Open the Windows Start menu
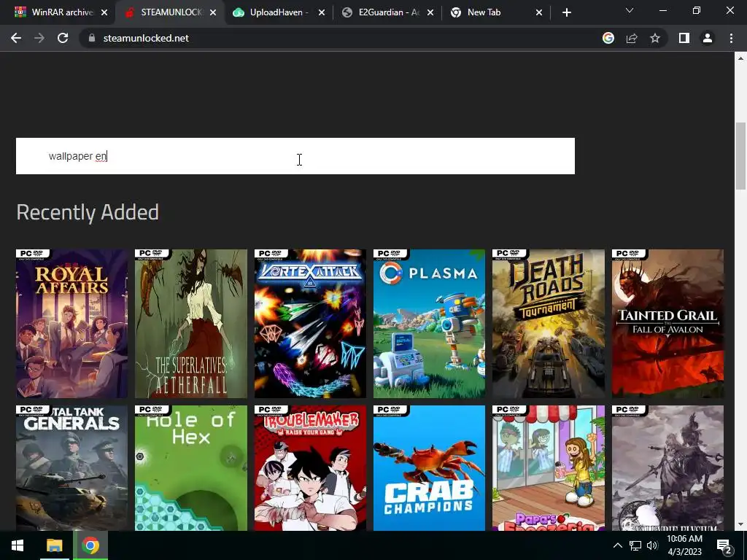This screenshot has height=560, width=747. tap(18, 545)
